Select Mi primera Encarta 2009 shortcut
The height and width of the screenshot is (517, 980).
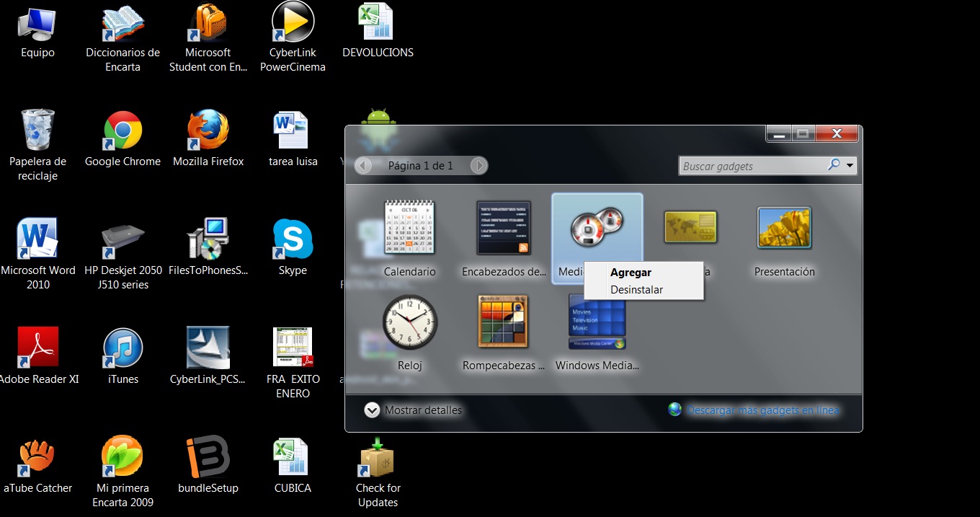[122, 472]
